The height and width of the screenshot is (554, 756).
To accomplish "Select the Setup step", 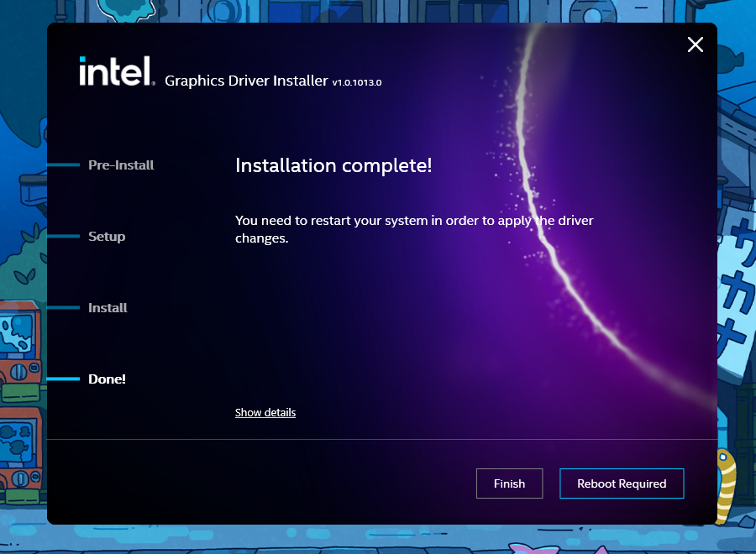I will pyautogui.click(x=107, y=237).
